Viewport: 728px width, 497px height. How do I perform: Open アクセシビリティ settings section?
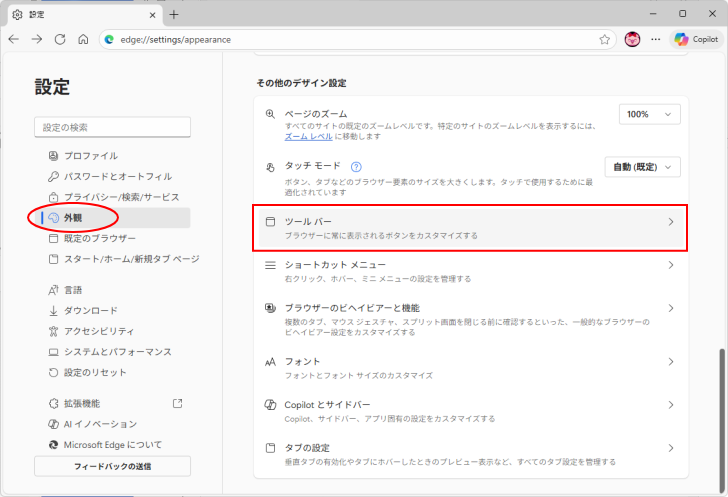coord(112,331)
